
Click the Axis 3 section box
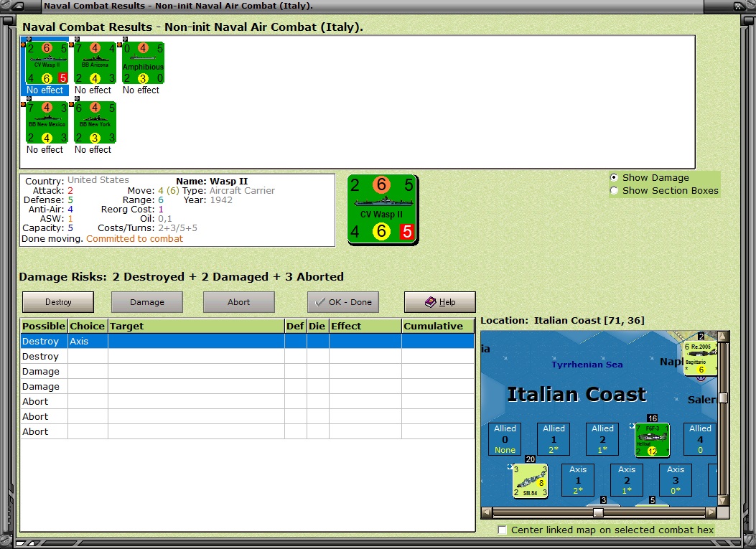coord(675,480)
